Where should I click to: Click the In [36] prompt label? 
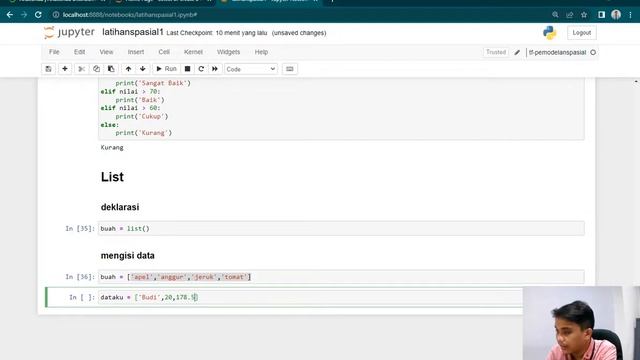click(80, 277)
